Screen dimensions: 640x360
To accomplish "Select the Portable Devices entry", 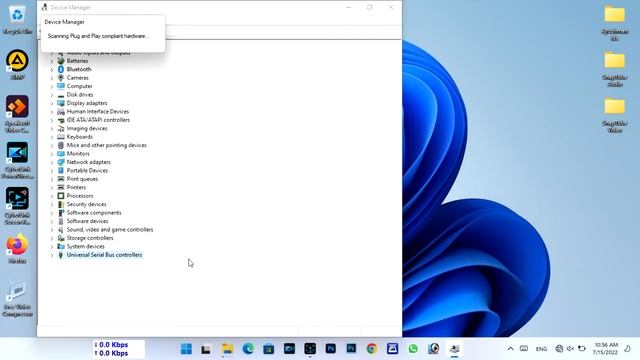I will pos(87,171).
